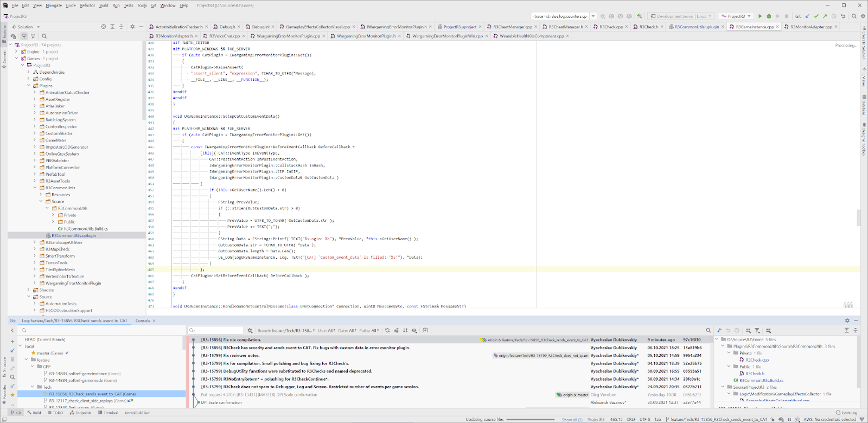This screenshot has width=868, height=423.
Task: Click the build hammer icon in toolbar
Action: [640, 16]
